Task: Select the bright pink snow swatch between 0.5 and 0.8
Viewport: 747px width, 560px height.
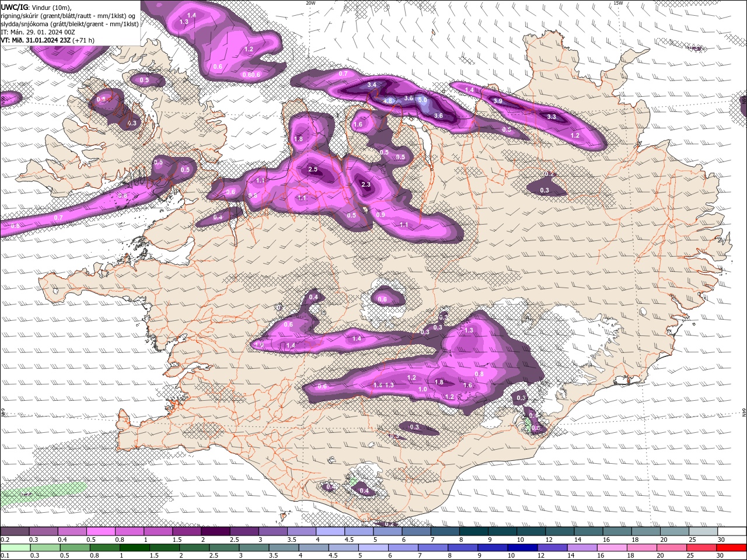Action: click(100, 531)
